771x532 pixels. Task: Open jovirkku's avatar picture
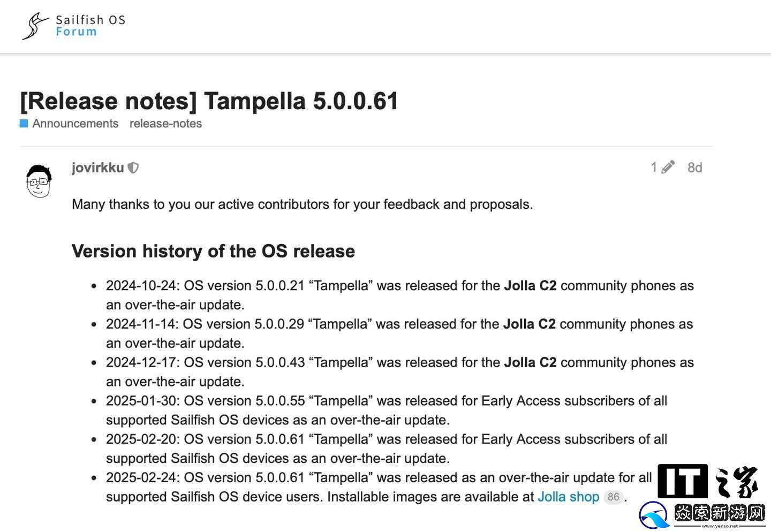[x=39, y=181]
